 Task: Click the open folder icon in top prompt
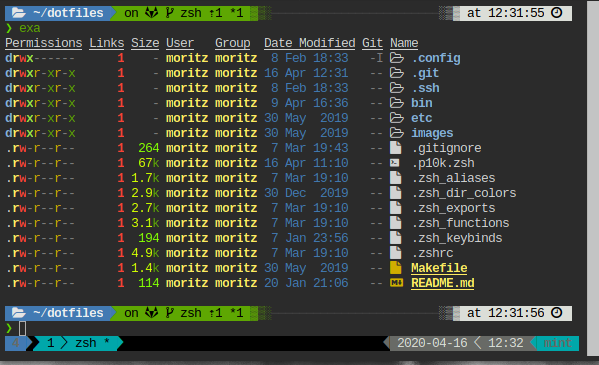(x=18, y=13)
